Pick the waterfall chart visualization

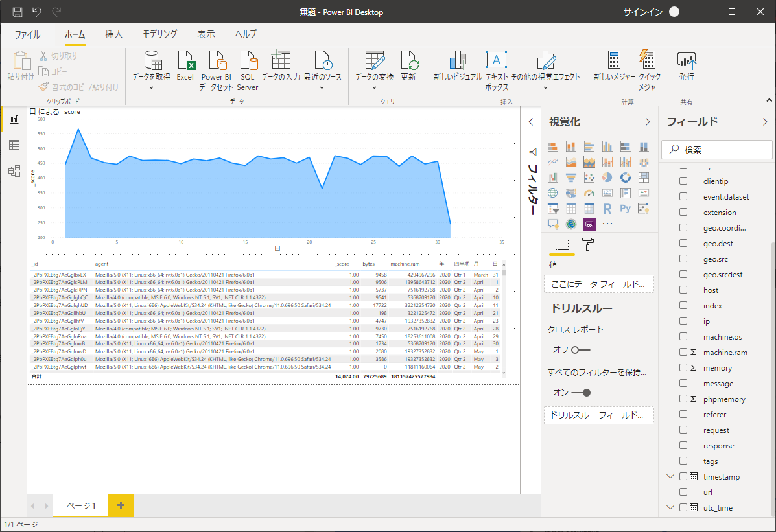pos(553,177)
